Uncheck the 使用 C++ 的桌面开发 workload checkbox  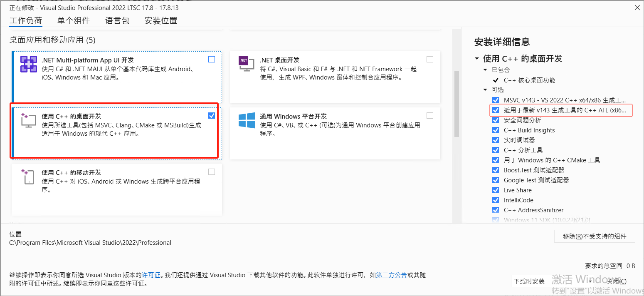coord(212,115)
